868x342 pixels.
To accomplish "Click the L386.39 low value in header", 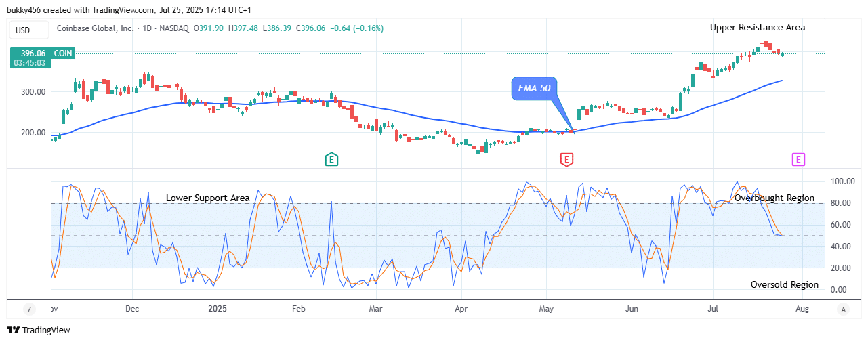I will coord(277,28).
